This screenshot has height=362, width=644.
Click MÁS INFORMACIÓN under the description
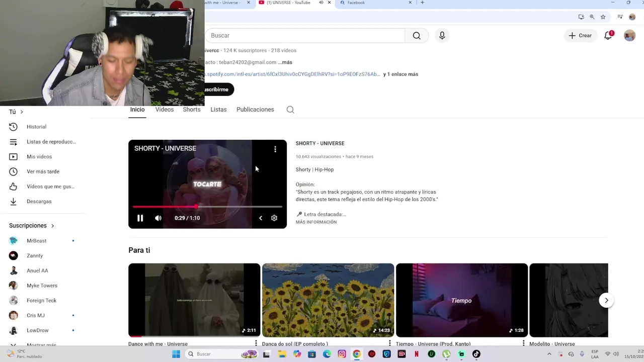(x=316, y=222)
